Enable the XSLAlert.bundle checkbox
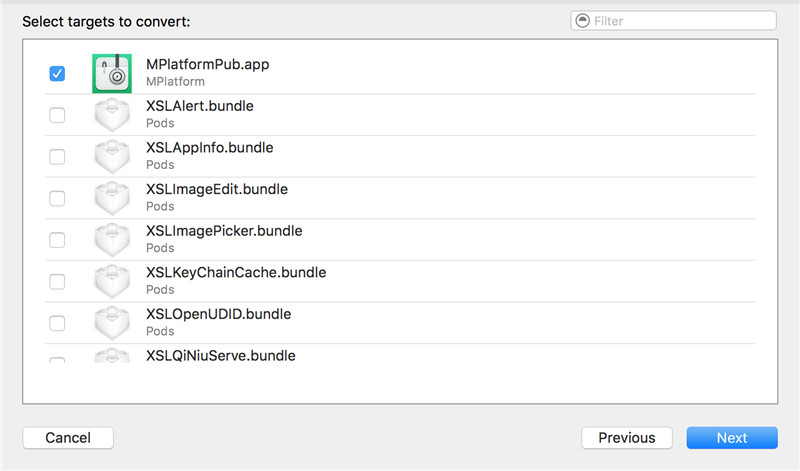Image resolution: width=800 pixels, height=471 pixels. [57, 115]
